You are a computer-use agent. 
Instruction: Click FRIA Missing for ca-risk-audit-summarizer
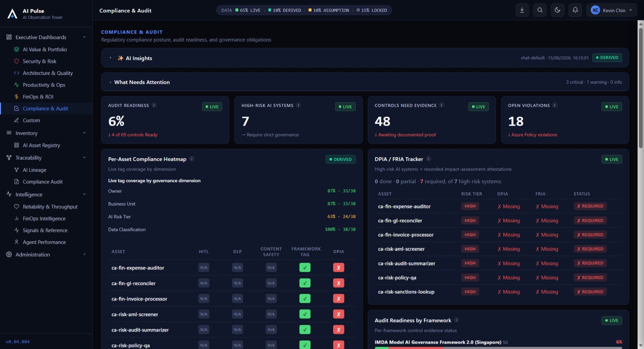click(547, 263)
